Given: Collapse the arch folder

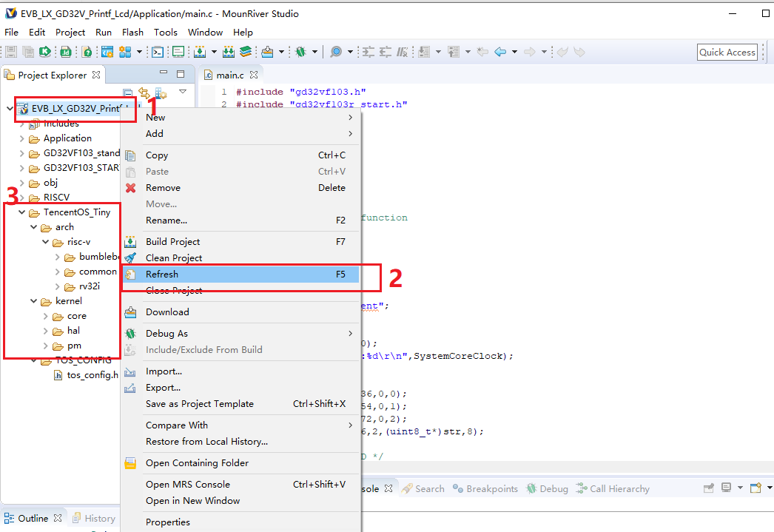Looking at the screenshot, I should pos(33,227).
